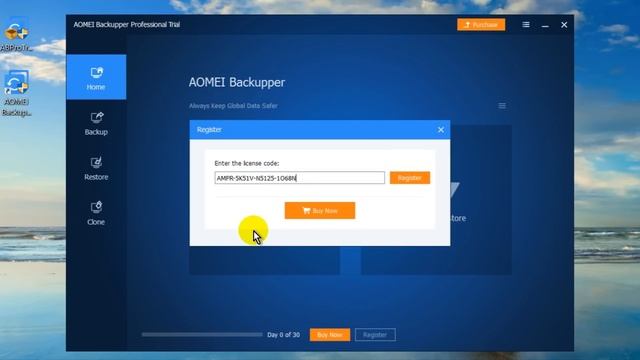Open the Home tab in sidebar
The image size is (640, 360).
pyautogui.click(x=96, y=77)
